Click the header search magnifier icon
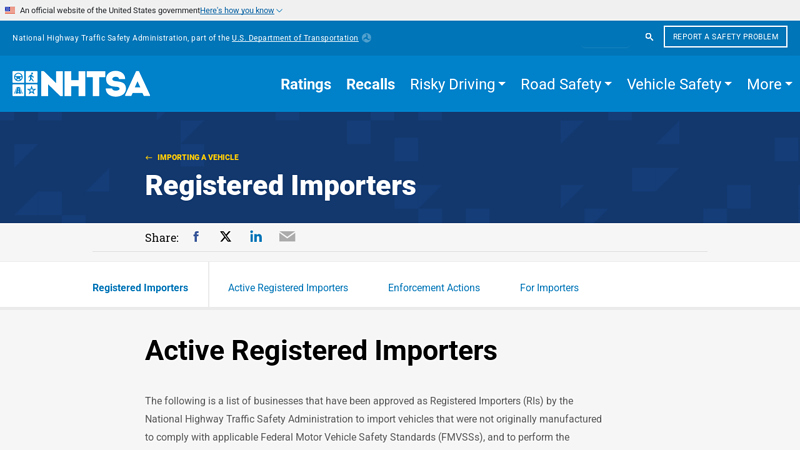 pyautogui.click(x=649, y=37)
